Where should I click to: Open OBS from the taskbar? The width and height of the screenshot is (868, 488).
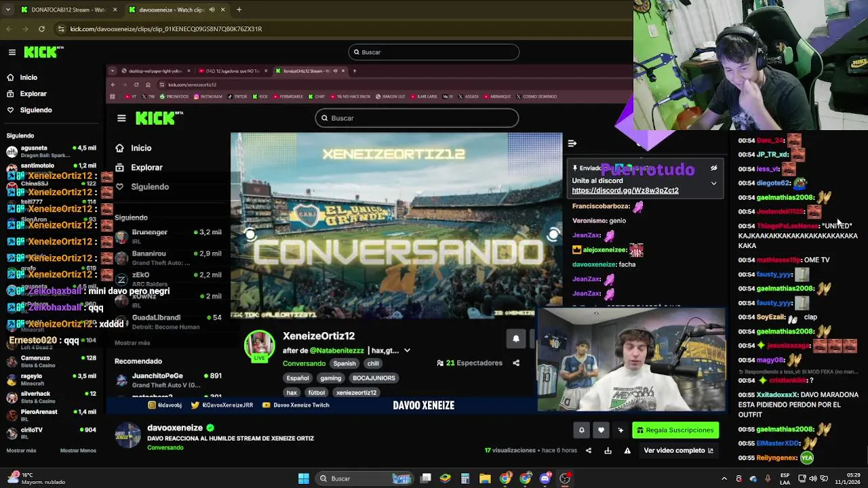coord(566,479)
